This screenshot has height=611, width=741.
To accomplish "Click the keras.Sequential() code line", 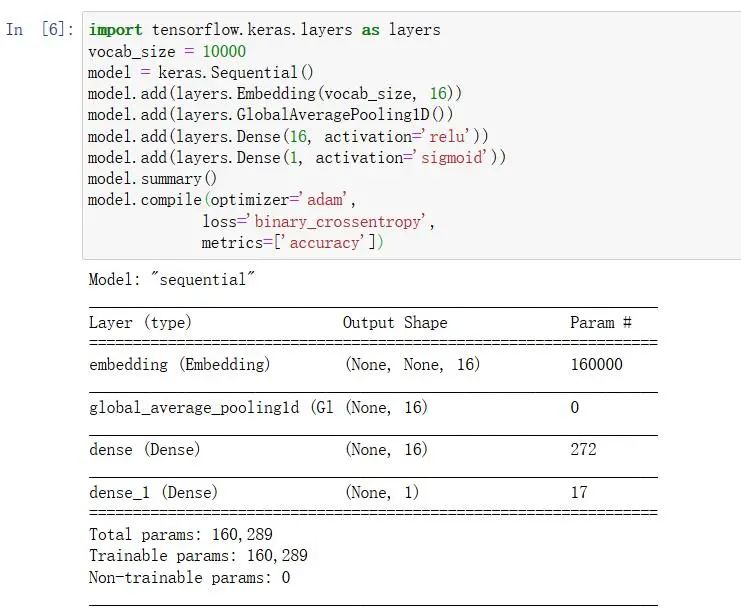I will [201, 72].
